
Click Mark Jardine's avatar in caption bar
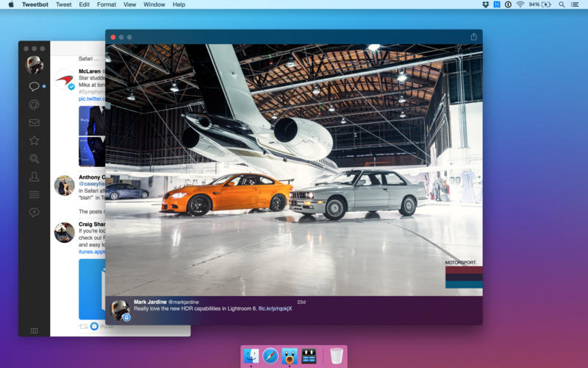[x=120, y=309]
